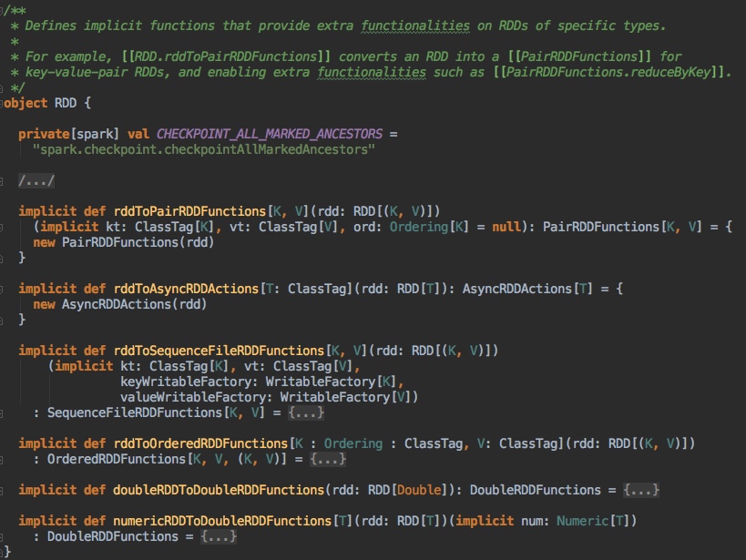Image resolution: width=746 pixels, height=560 pixels.
Task: Expand the {...} body after SequenceFileRDDFunctions[K, V]
Action: tap(306, 412)
